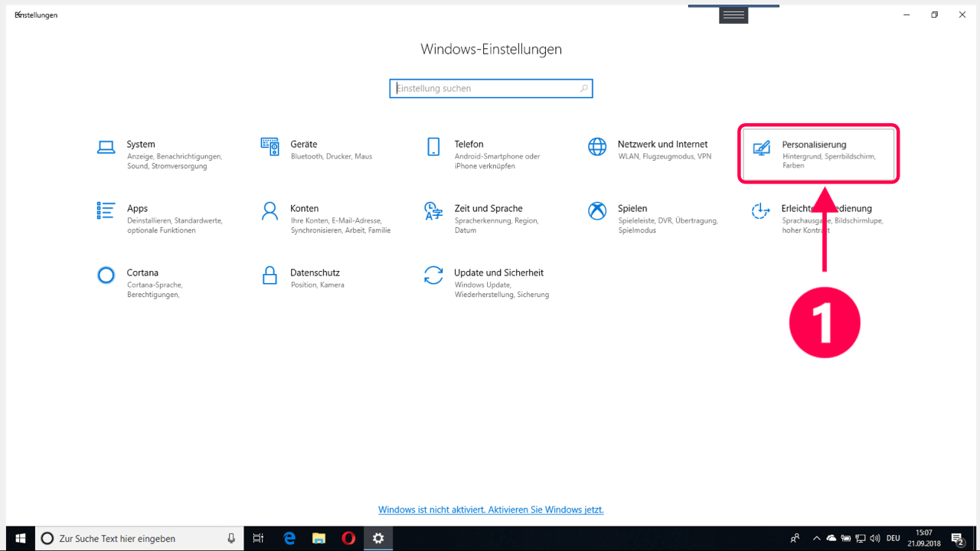Image resolution: width=980 pixels, height=551 pixels.
Task: Launch Opera browser from the taskbar
Action: [x=348, y=539]
